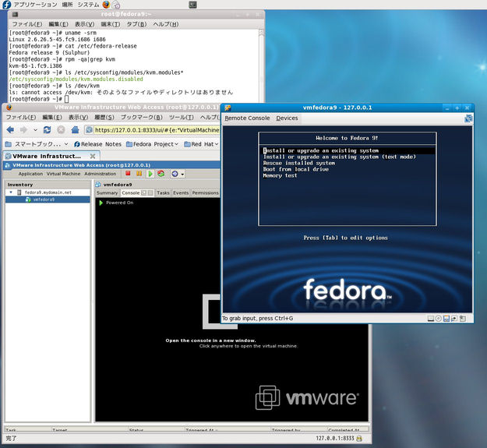Image resolution: width=487 pixels, height=448 pixels.
Task: Collapse the fedora9.mydomain.net tree node
Action: (x=11, y=192)
